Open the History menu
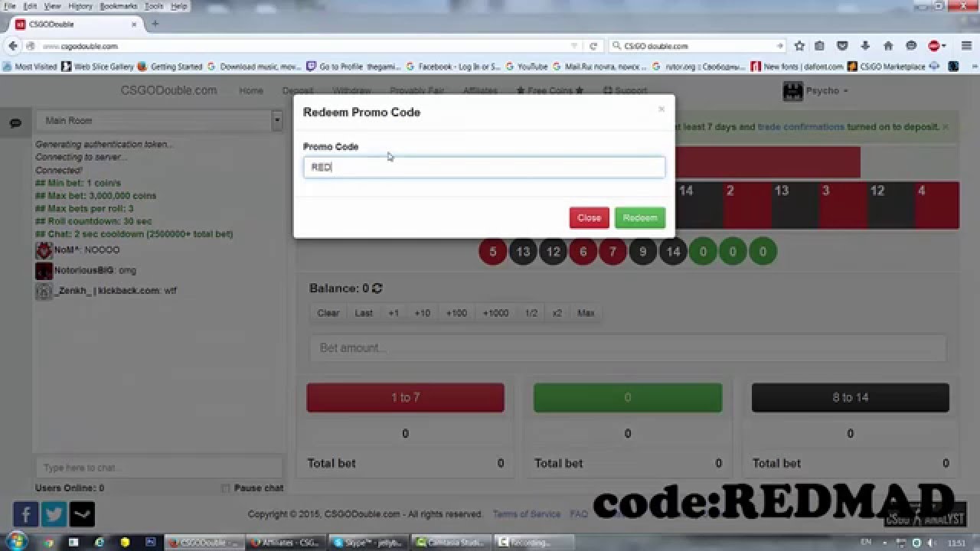This screenshot has height=551, width=980. click(80, 6)
